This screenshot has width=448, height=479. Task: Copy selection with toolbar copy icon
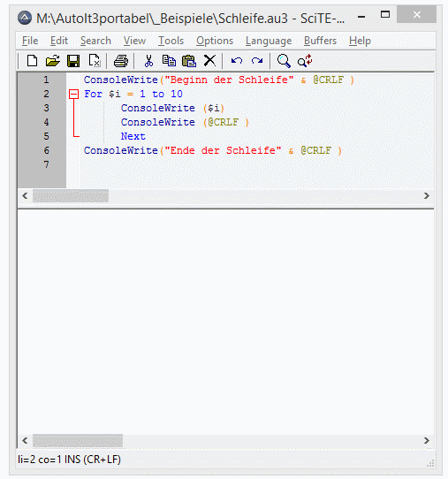(169, 61)
